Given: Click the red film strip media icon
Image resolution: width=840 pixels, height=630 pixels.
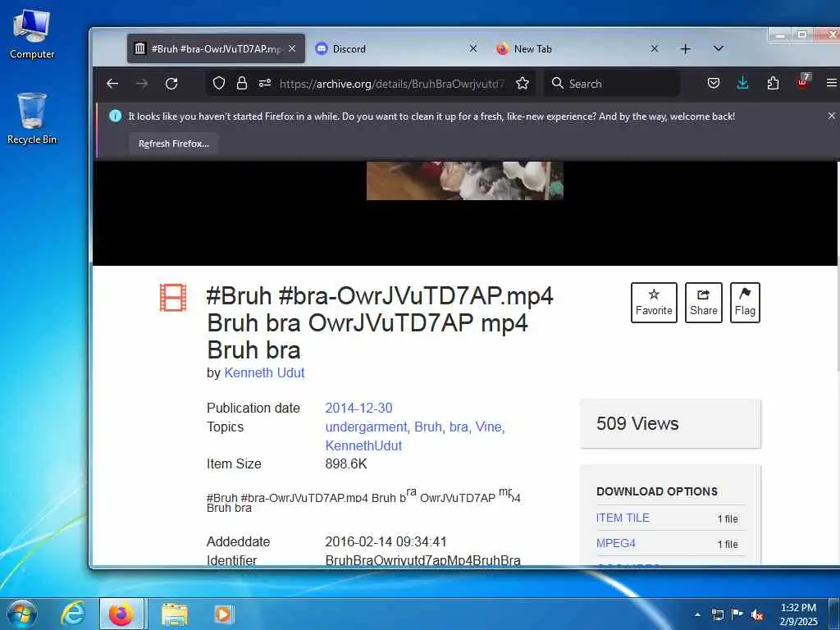Looking at the screenshot, I should click(173, 297).
